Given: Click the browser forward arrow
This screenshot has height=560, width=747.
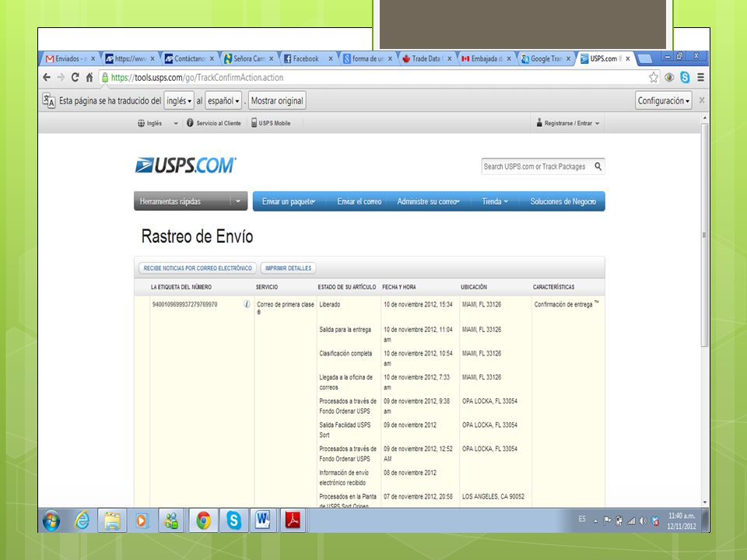Looking at the screenshot, I should 61,77.
